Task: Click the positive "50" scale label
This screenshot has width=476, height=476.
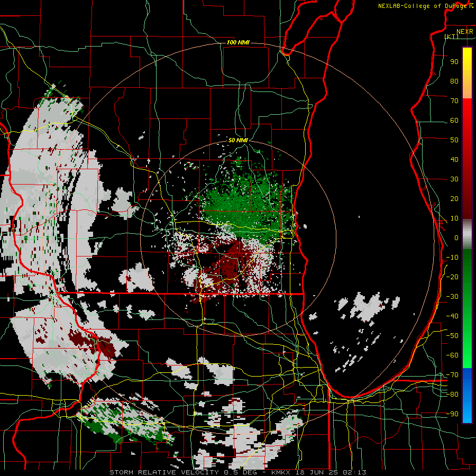Action: (454, 140)
